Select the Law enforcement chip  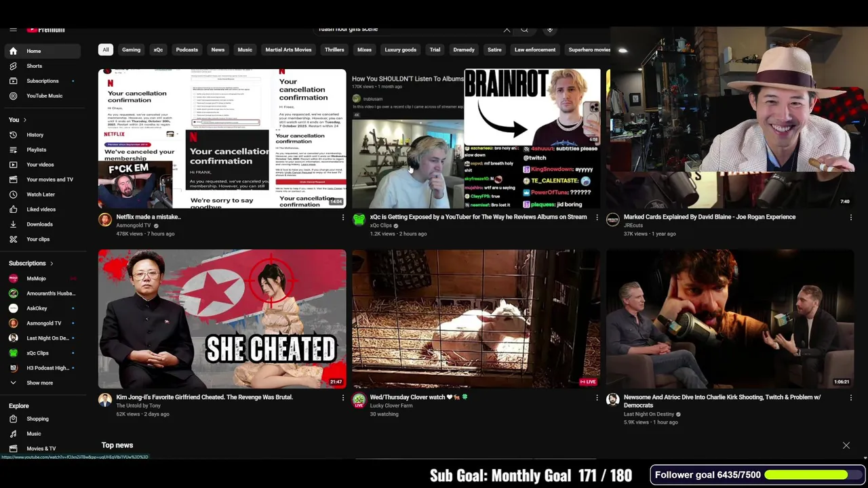[x=535, y=49]
